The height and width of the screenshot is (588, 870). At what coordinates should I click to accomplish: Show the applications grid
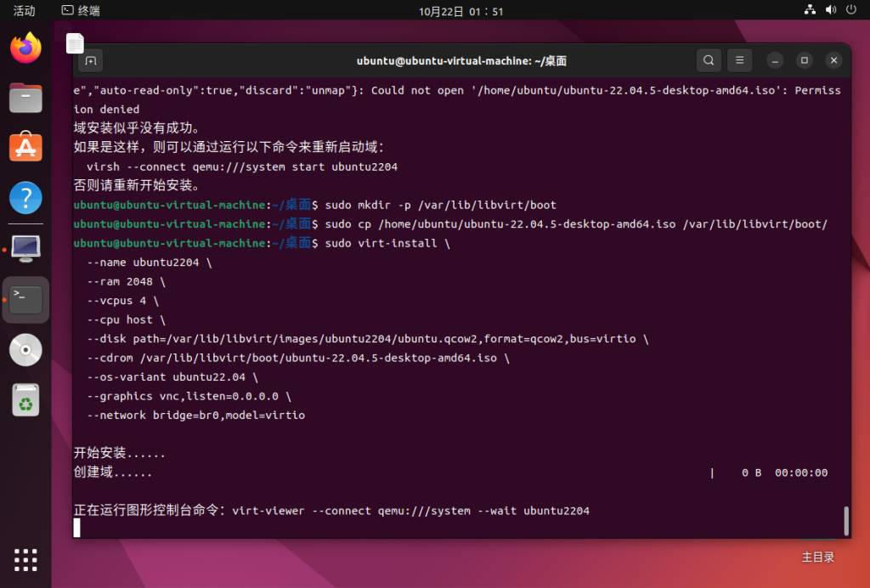(25, 560)
